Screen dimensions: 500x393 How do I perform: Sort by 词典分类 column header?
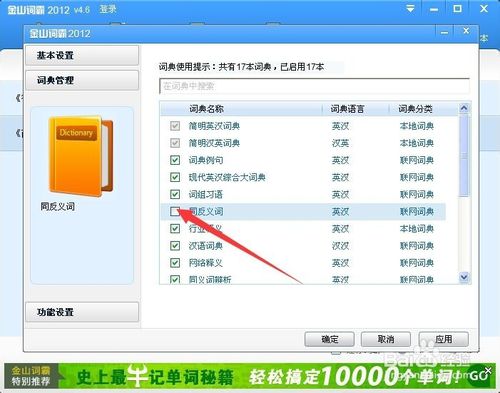click(x=415, y=109)
